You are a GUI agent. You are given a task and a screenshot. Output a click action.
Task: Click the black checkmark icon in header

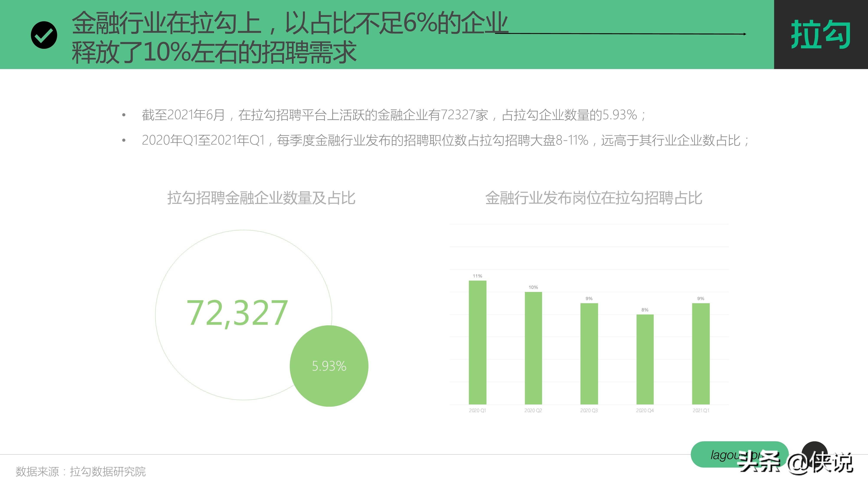44,35
